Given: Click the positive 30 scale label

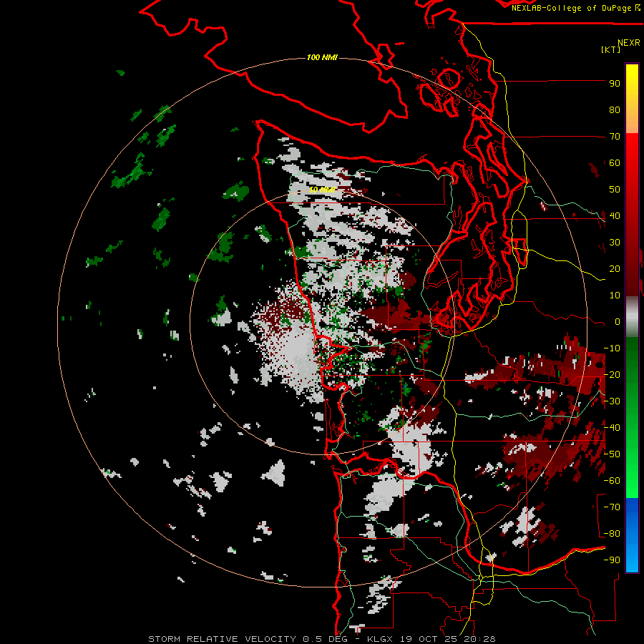Looking at the screenshot, I should pos(615,243).
